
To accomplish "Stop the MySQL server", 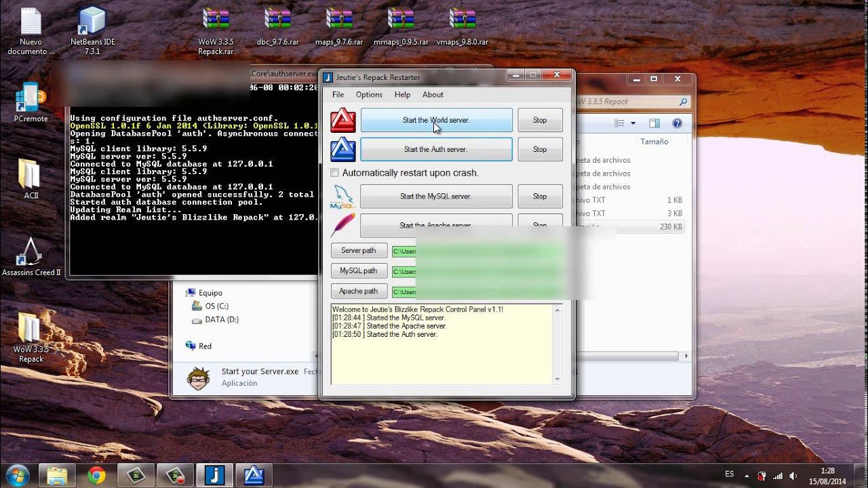I will tap(540, 197).
